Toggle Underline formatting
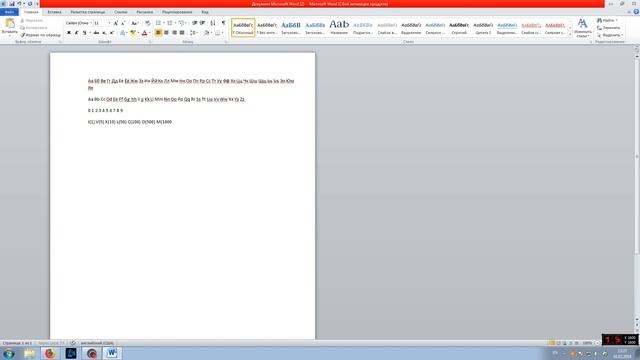 (84, 33)
